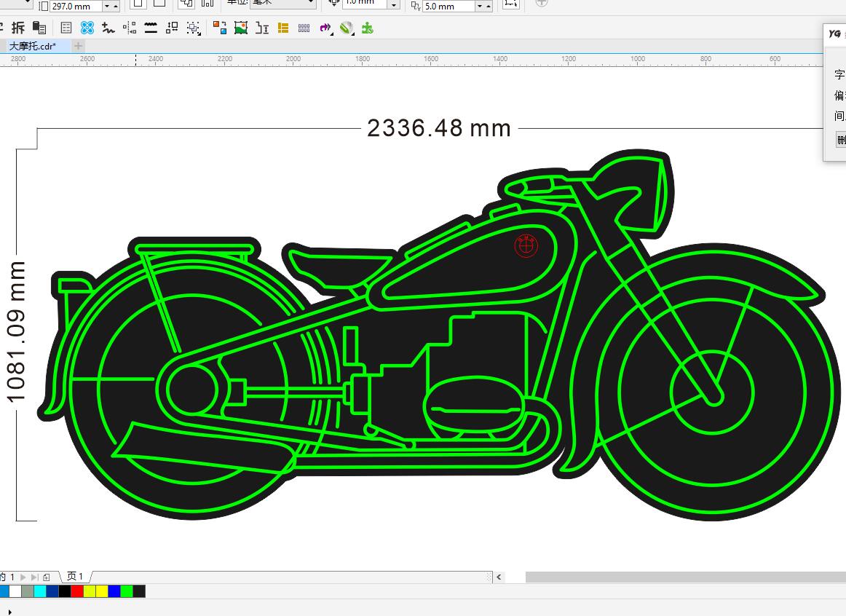Click the 5.0 mm duplicate distance field
846x616 pixels.
point(448,7)
